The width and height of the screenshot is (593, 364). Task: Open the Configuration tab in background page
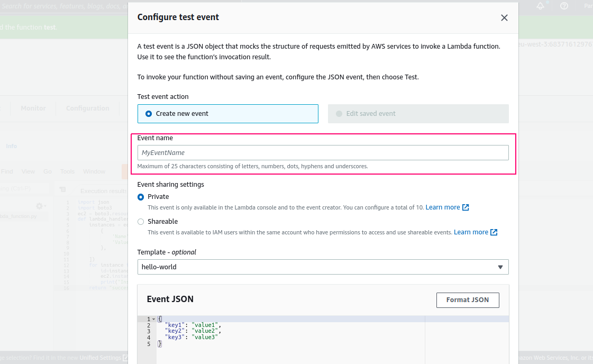coord(87,108)
